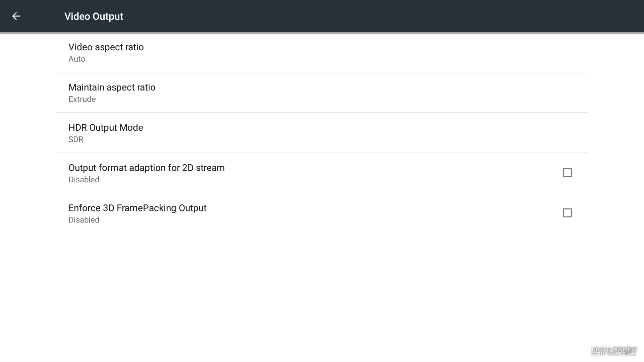Viewport: 644px width, 362px height.
Task: Open the Maintain aspect ratio option
Action: (x=322, y=93)
